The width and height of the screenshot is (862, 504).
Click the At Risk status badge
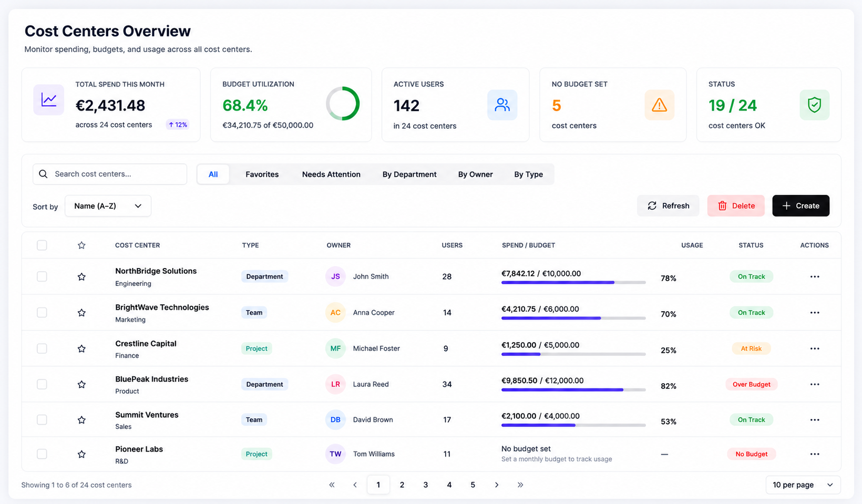(752, 348)
